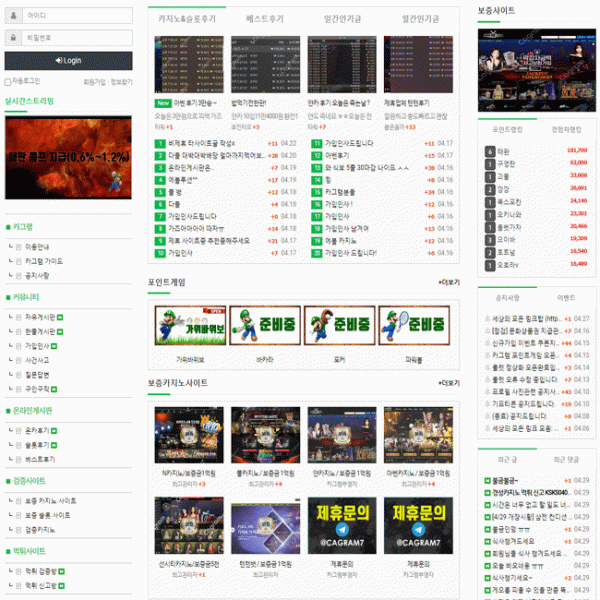
Task: Click the green New badge under first review thumbnail
Action: click(163, 103)
